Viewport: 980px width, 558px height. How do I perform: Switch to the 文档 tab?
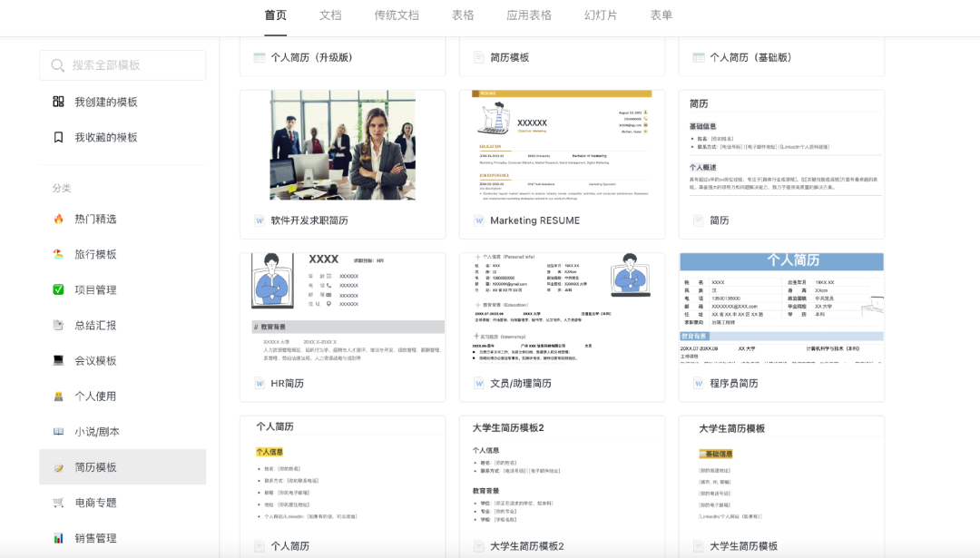pos(330,15)
